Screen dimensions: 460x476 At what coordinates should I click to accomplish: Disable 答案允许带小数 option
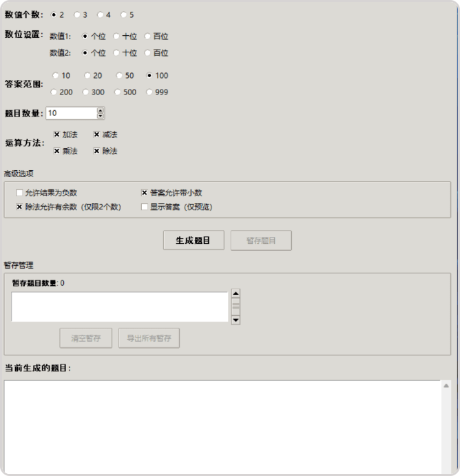[145, 193]
